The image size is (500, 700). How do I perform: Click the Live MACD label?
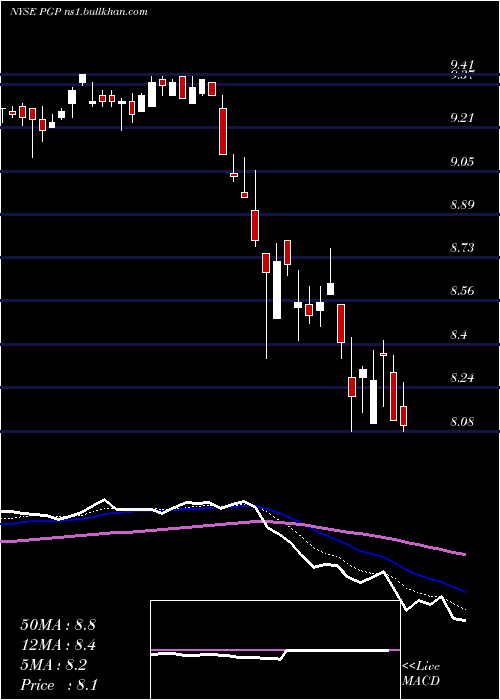(x=421, y=674)
